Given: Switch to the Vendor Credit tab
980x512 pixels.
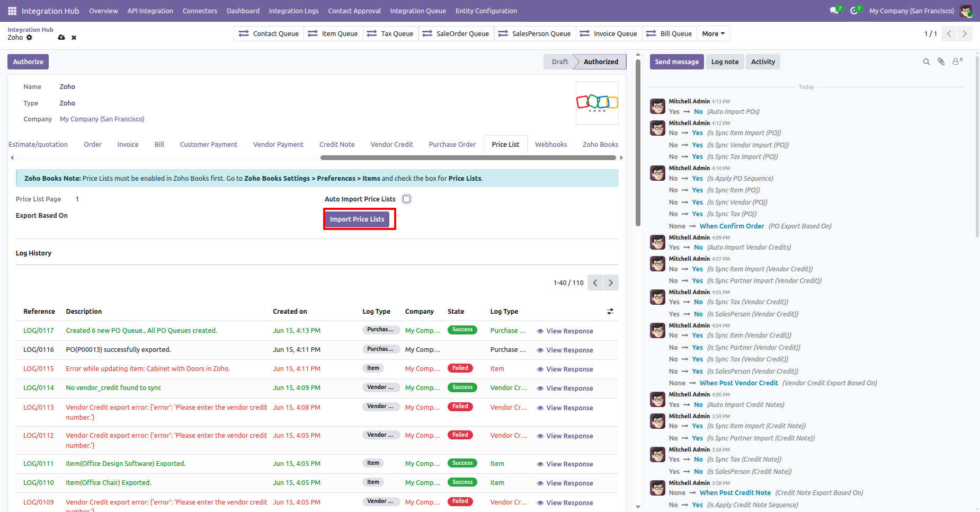Looking at the screenshot, I should [391, 144].
